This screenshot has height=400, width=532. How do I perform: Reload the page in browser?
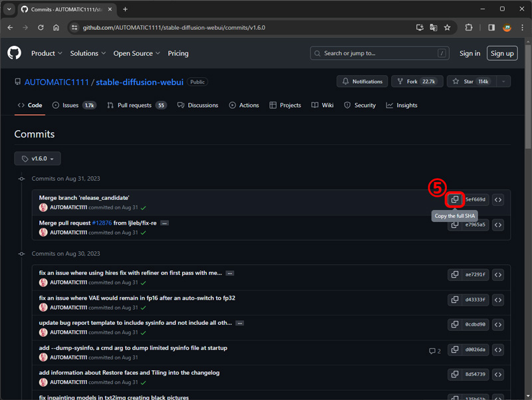tap(41, 28)
